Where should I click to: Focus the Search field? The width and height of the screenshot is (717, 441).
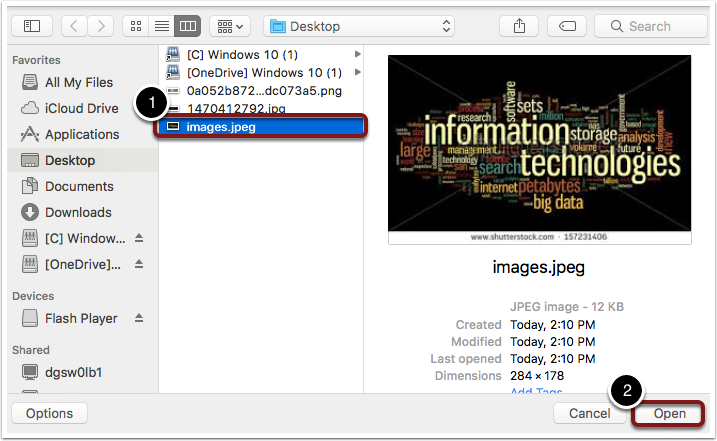(x=651, y=26)
